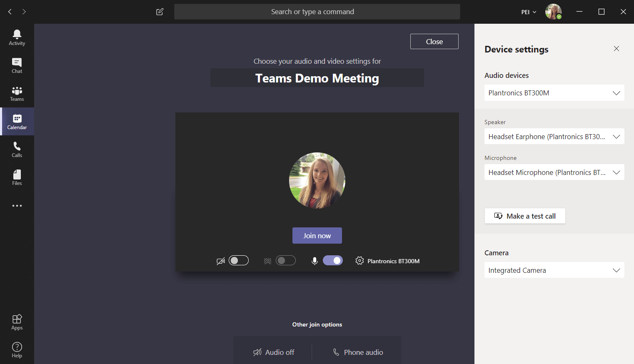This screenshot has height=364, width=634.
Task: Switch to the Calendar tab
Action: (17, 121)
